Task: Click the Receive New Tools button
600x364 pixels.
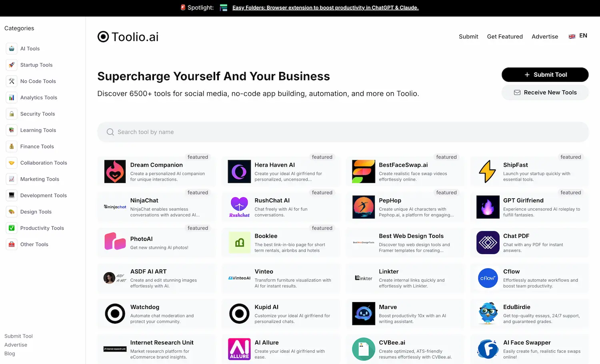Action: coord(545,92)
